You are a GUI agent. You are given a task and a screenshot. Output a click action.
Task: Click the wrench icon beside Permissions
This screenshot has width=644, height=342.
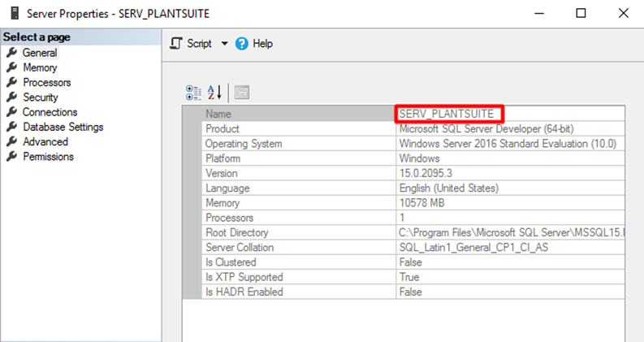tap(12, 156)
